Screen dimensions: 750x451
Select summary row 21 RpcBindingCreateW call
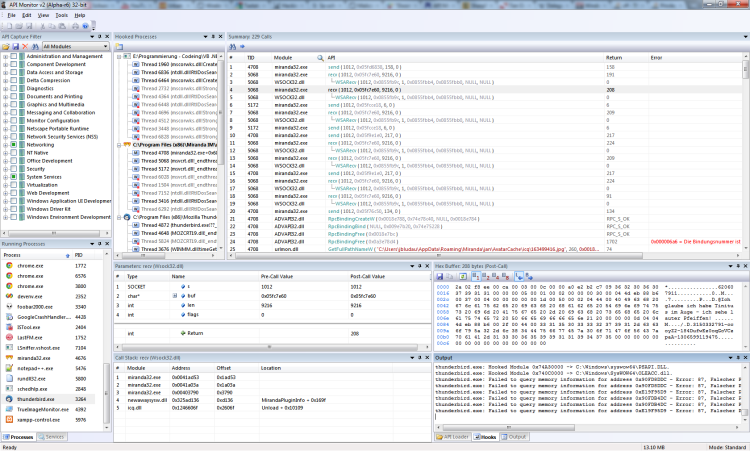485,219
